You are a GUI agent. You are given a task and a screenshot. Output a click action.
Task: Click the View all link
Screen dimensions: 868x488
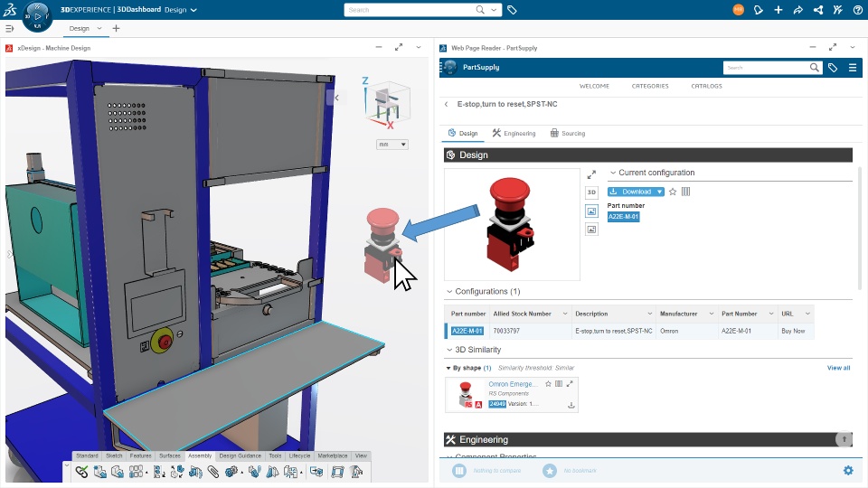click(x=839, y=368)
